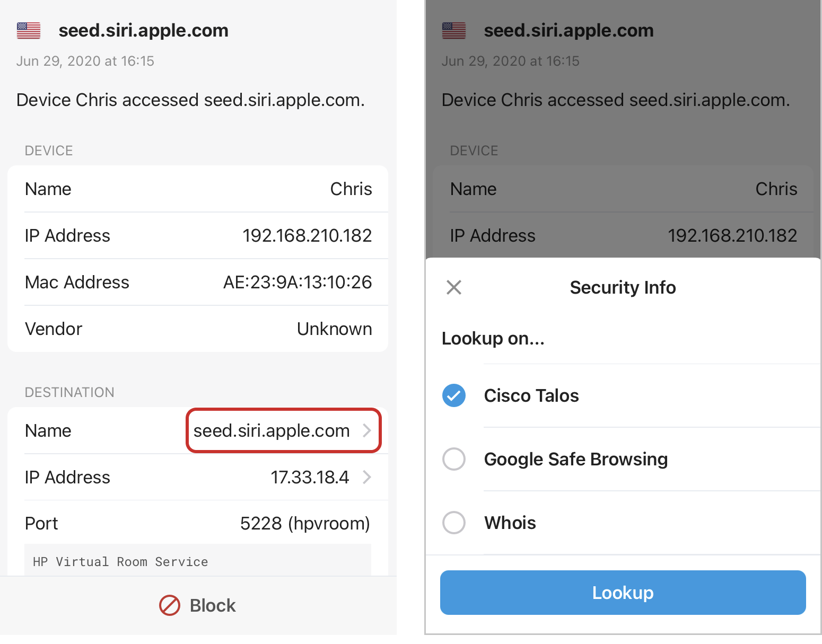This screenshot has height=644, width=822.
Task: Tap device IP Address 192.168.210.182 on left
Action: [x=198, y=235]
